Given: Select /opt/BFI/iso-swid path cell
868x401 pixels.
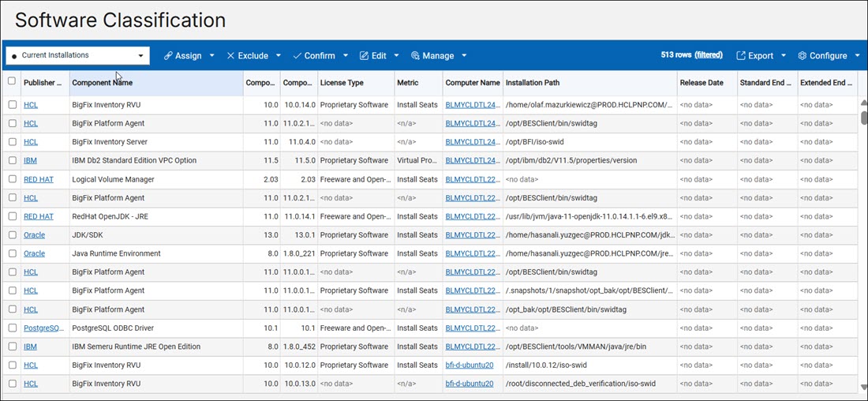Looking at the screenshot, I should 590,142.
